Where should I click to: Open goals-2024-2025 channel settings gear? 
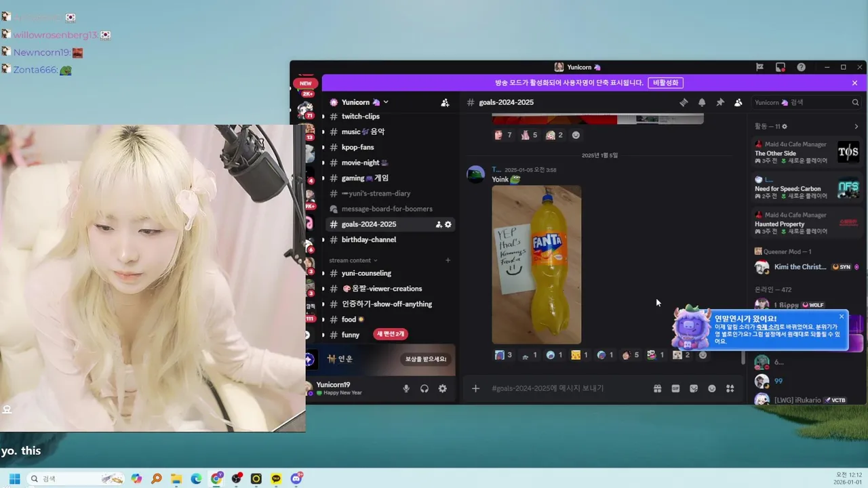[448, 224]
